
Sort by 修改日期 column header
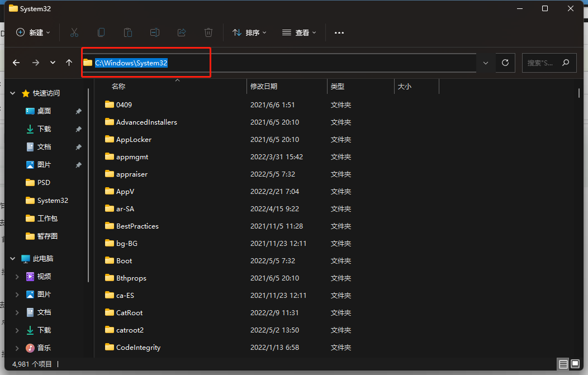tap(264, 87)
